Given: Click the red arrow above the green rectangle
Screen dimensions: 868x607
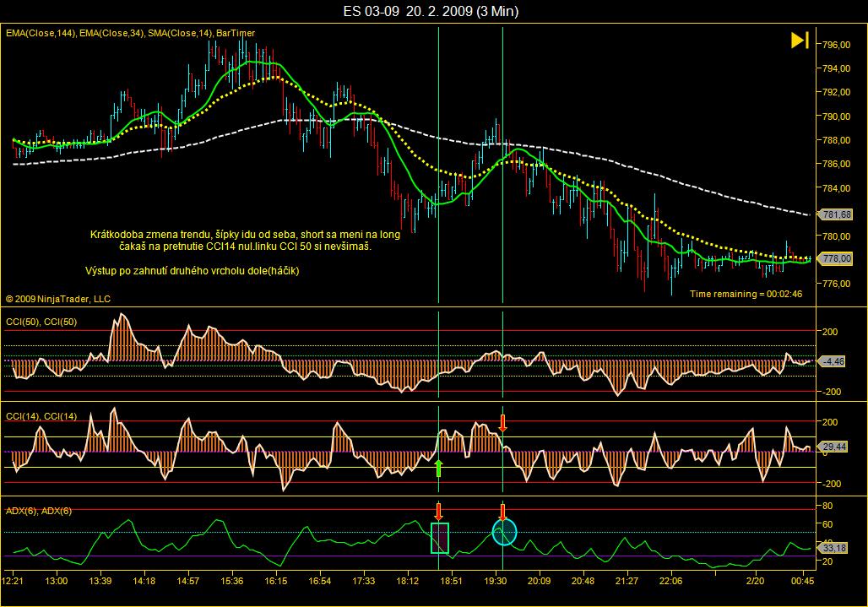Looking at the screenshot, I should tap(438, 512).
